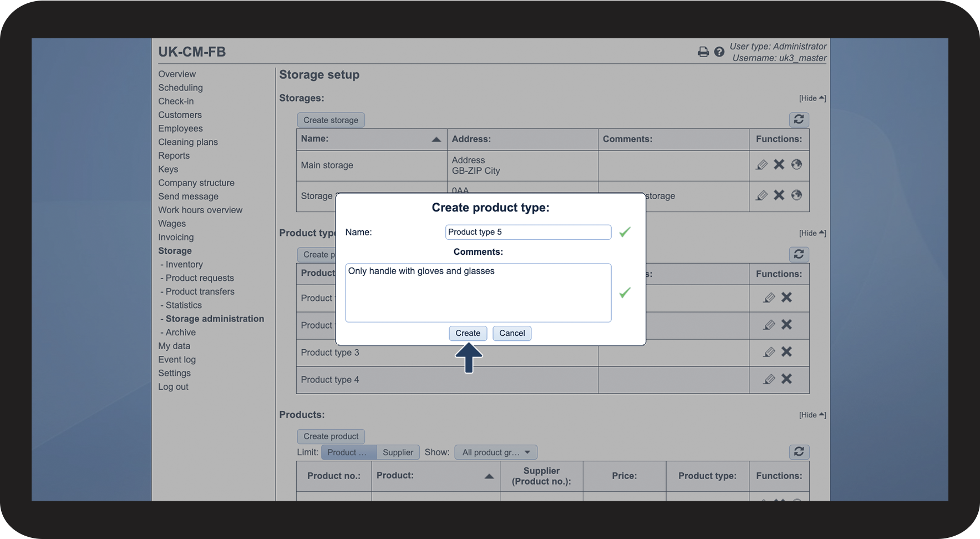Screen dimensions: 980x539
Task: Refresh the Storages table
Action: 799,119
